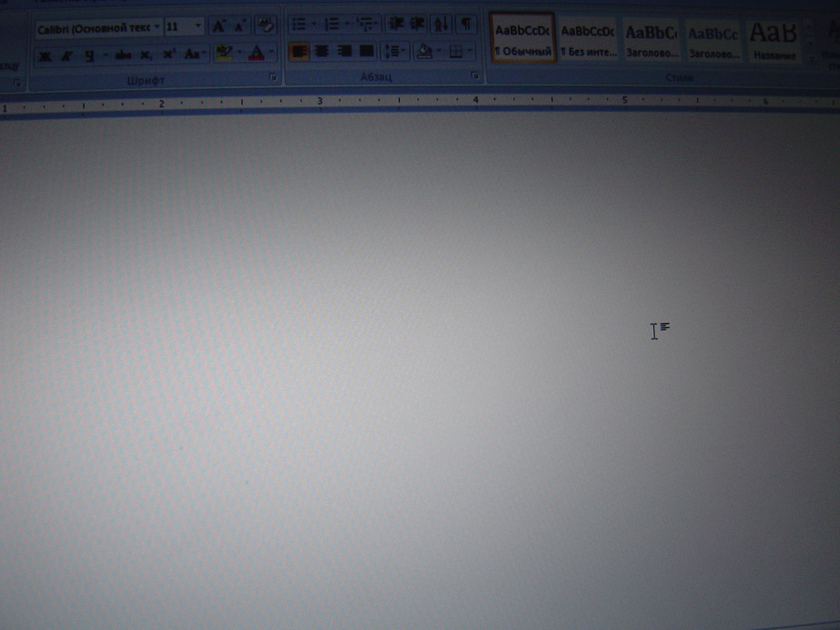This screenshot has height=630, width=840.
Task: Click the Subscript x₂ icon
Action: (x=146, y=55)
